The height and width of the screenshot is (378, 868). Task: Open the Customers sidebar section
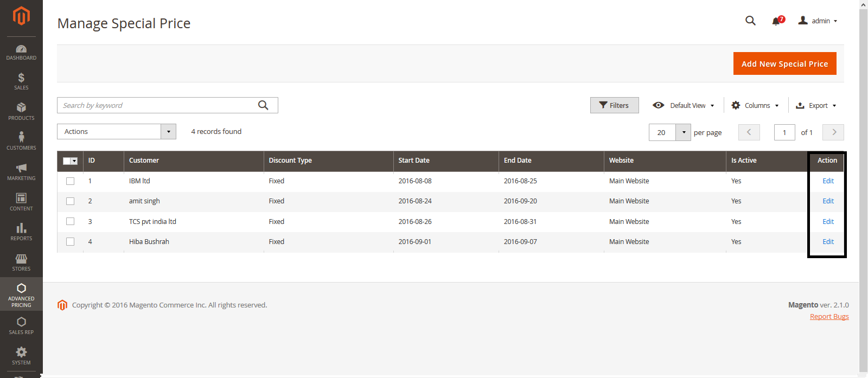21,141
